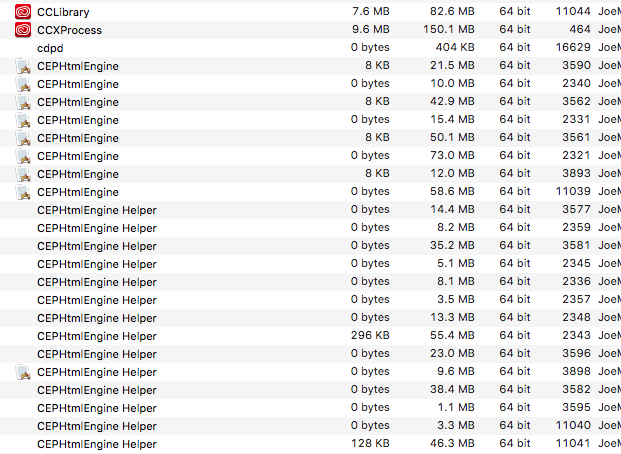Click the 404 KB memory value for cdpd
Image resolution: width=621 pixels, height=454 pixels.
coord(455,48)
